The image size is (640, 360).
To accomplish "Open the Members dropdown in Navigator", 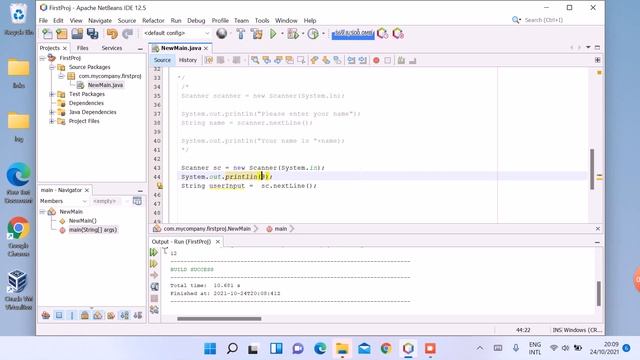I will tap(63, 201).
